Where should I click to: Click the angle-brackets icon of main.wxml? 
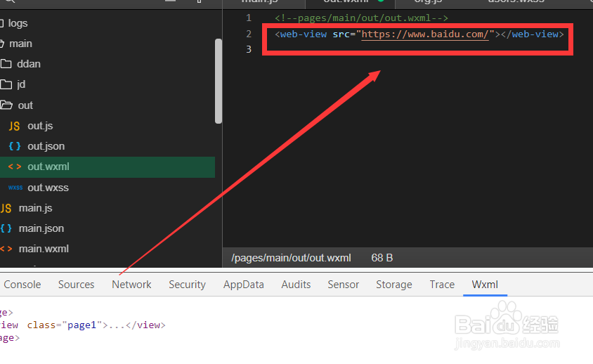click(6, 249)
